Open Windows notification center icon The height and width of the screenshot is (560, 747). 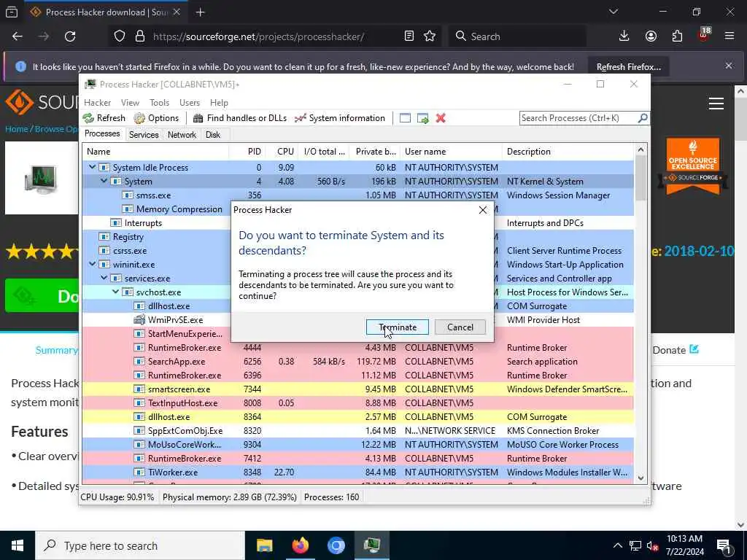tap(724, 546)
